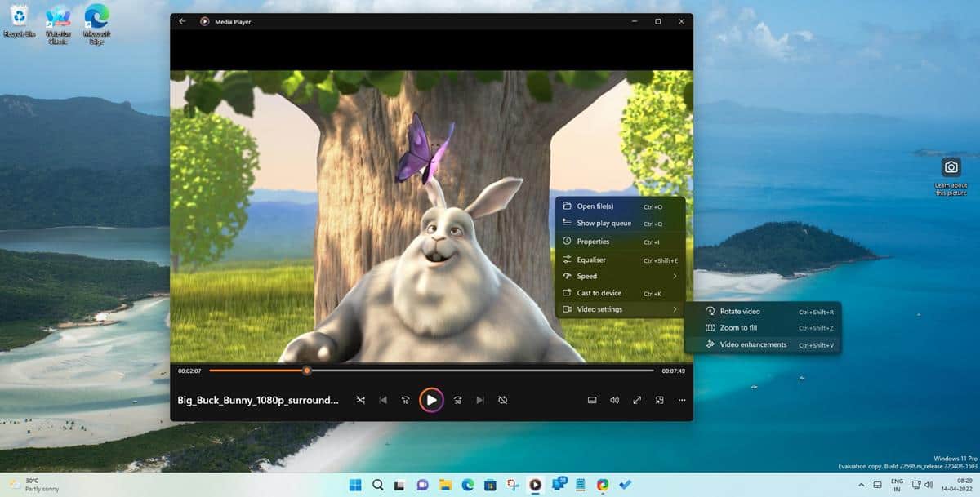The width and height of the screenshot is (980, 497).
Task: Click the more options ellipsis button
Action: point(682,400)
